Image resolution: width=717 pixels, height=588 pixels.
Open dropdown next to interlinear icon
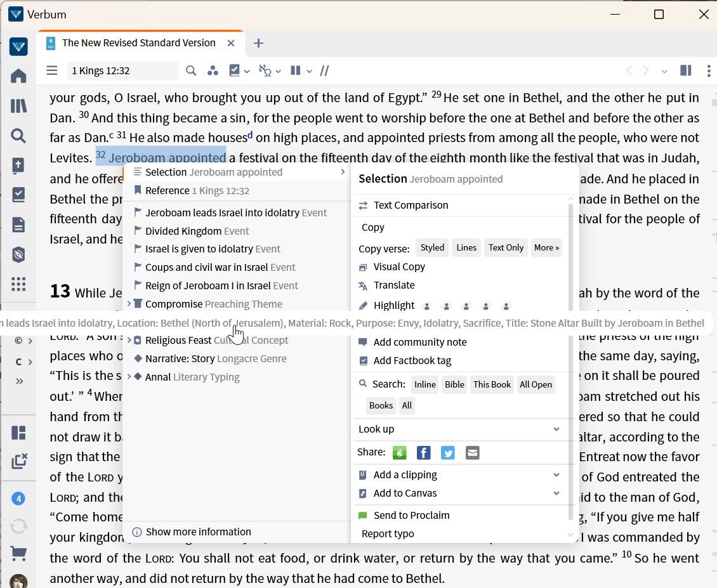point(279,71)
